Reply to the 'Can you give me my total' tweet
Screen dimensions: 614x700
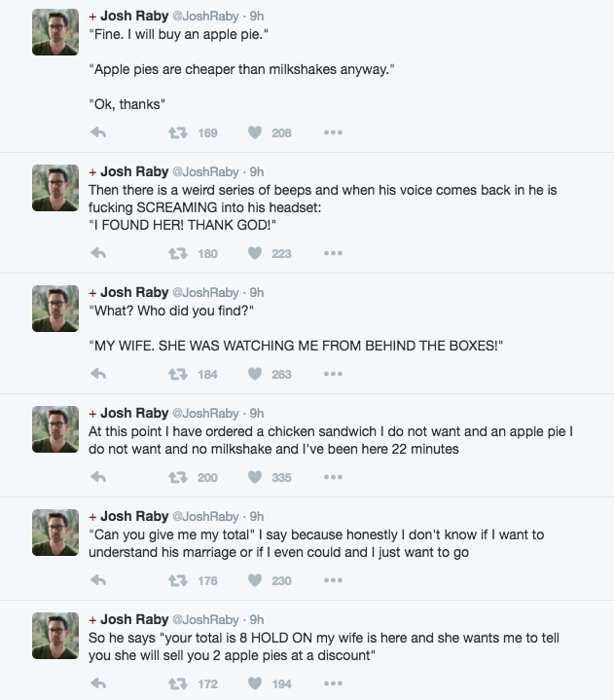(x=98, y=580)
